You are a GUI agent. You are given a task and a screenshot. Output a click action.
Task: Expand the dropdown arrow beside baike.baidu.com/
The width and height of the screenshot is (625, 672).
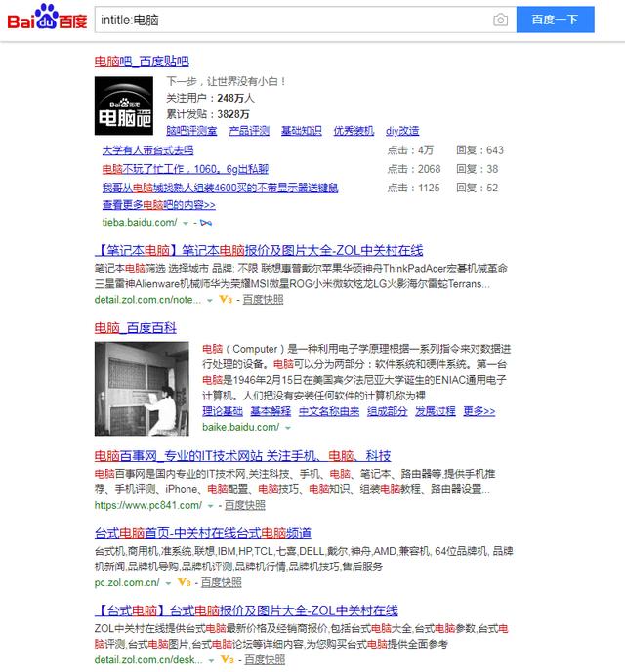coord(288,428)
